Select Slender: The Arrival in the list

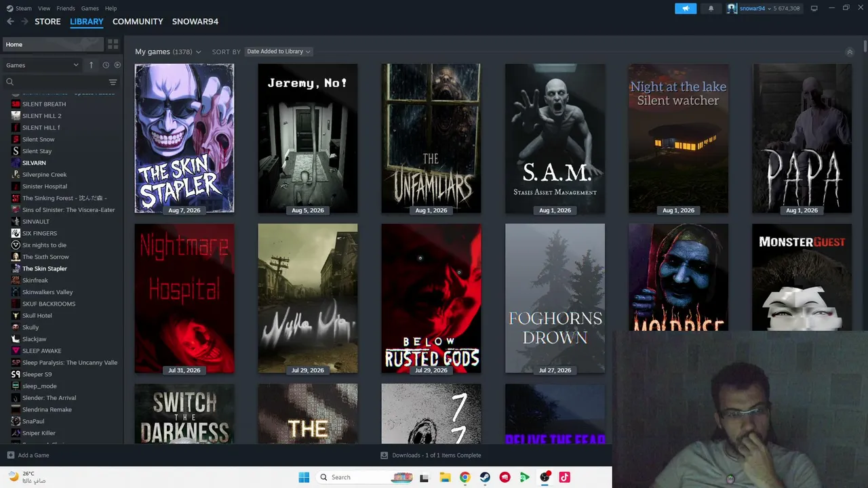(49, 398)
